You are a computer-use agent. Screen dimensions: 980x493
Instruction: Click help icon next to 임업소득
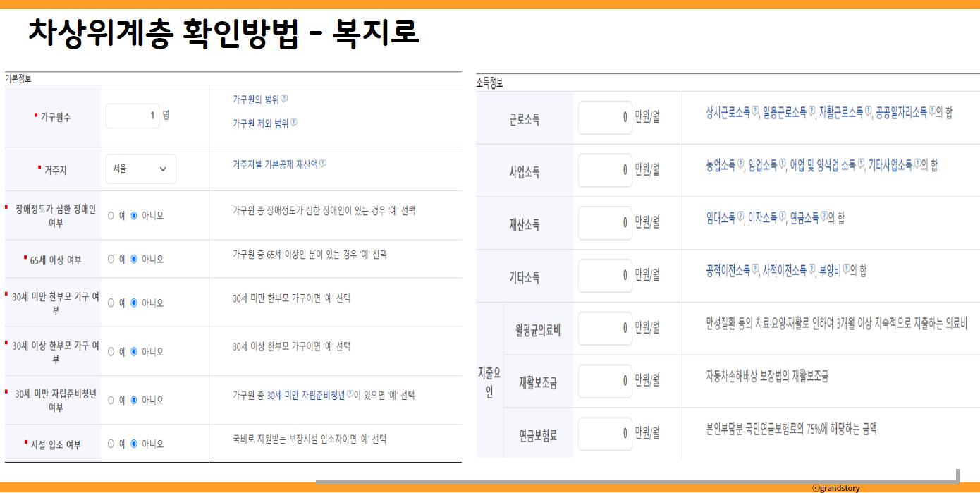click(x=781, y=165)
